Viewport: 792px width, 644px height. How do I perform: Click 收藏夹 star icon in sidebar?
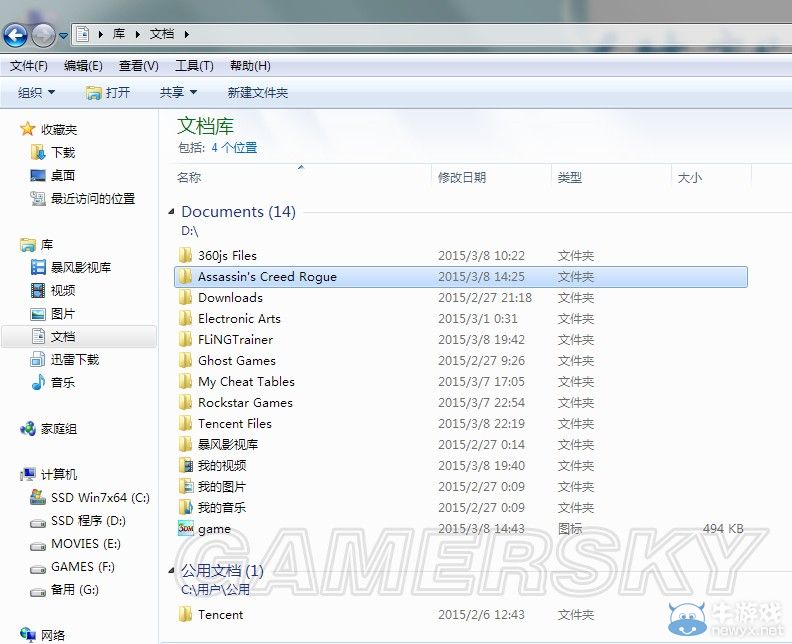[x=27, y=129]
